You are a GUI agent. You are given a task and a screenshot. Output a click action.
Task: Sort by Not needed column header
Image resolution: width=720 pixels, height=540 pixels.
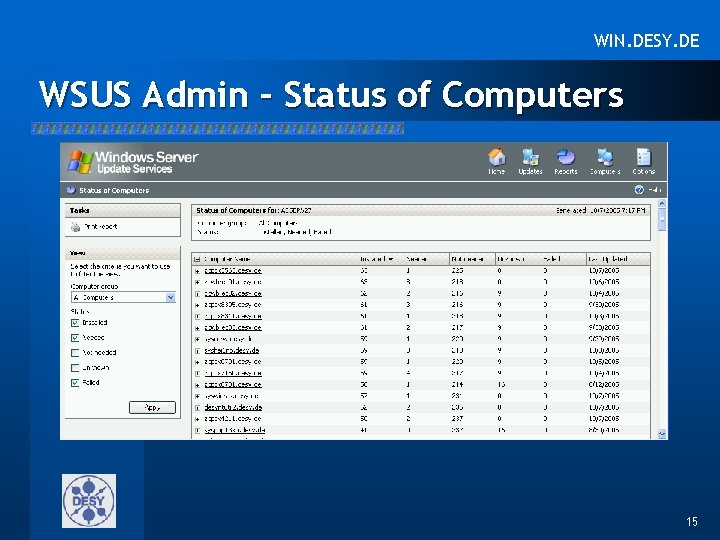467,259
